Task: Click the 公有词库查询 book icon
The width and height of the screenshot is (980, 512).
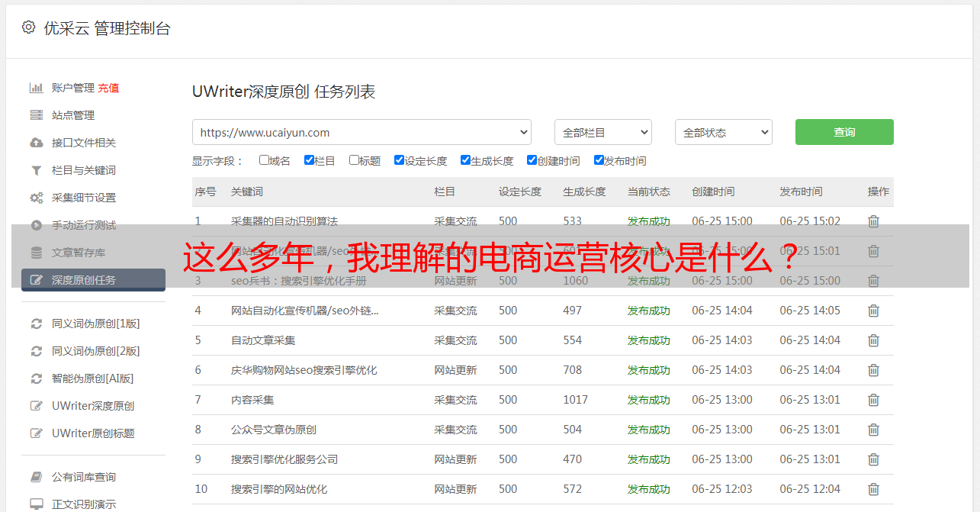Action: 36,477
